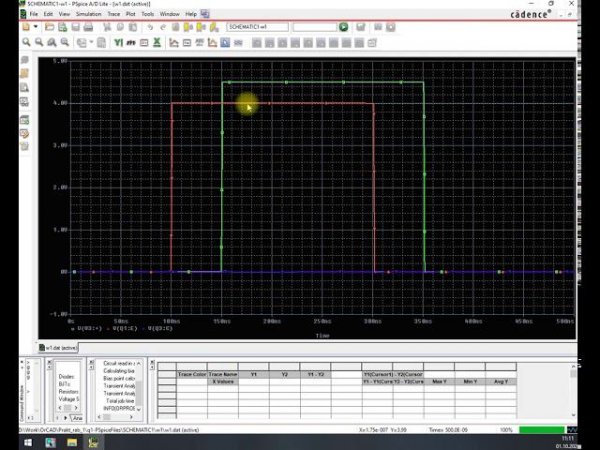This screenshot has height=450, width=600.
Task: Click the Trace Color column header
Action: coord(192,374)
